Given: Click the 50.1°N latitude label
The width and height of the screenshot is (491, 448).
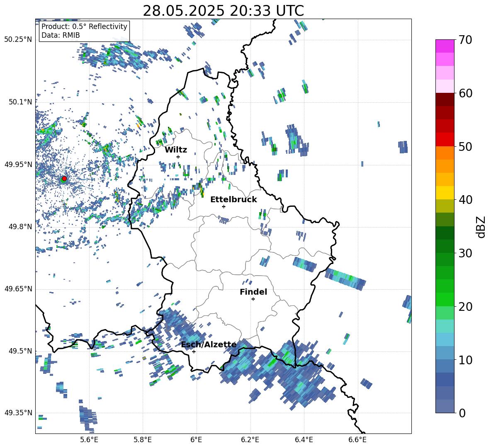Looking at the screenshot, I should [20, 102].
